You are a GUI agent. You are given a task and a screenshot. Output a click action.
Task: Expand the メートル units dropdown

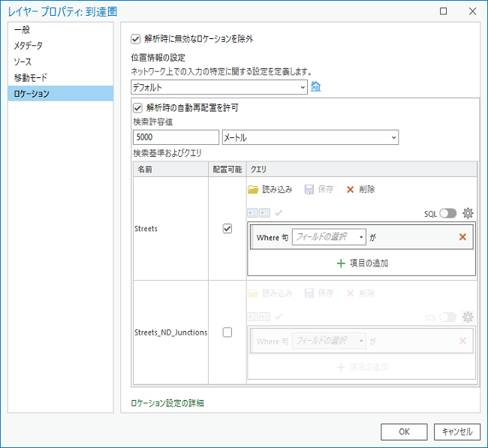tap(310, 137)
